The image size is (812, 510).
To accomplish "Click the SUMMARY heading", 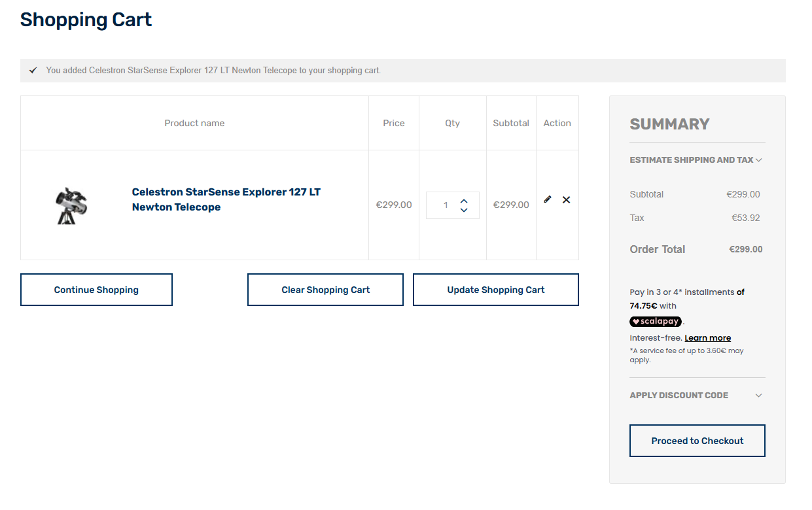I will click(x=669, y=124).
